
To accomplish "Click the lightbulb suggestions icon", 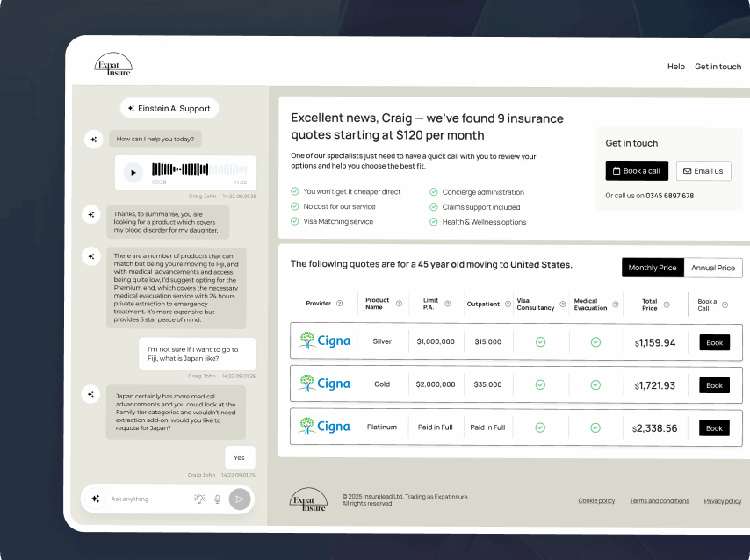I will tap(199, 499).
